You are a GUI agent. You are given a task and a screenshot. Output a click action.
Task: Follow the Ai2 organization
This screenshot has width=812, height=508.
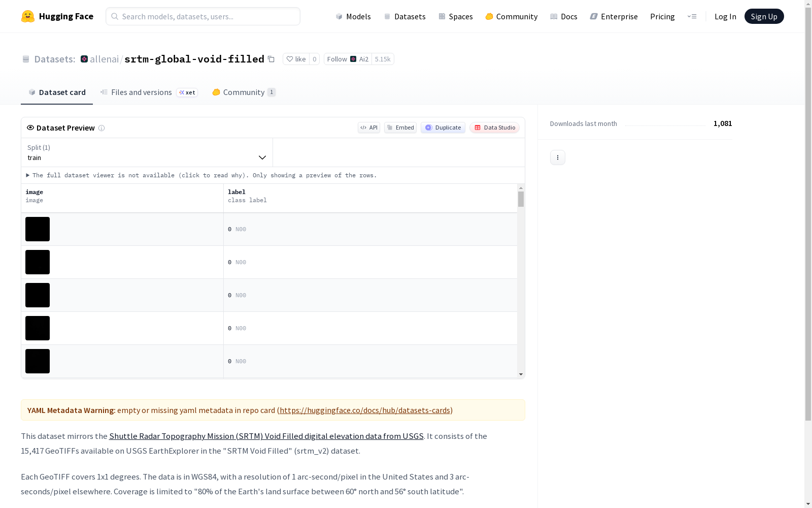coord(348,59)
